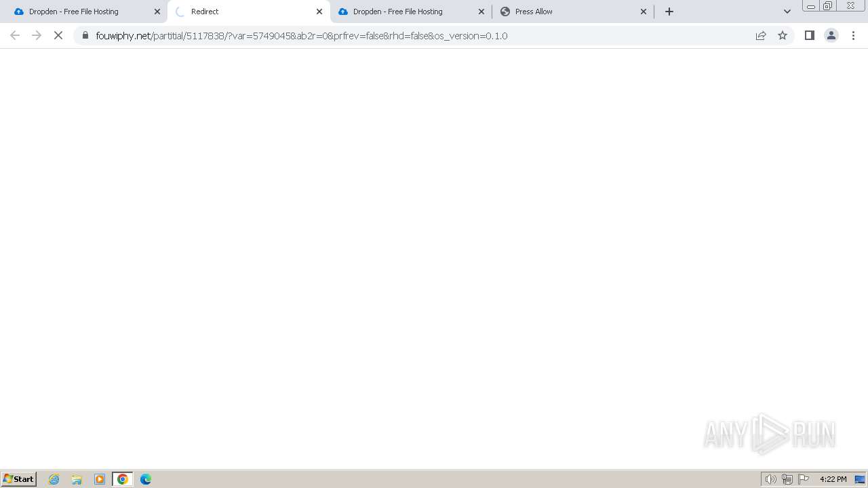
Task: Launch Windows Media Player from the taskbar
Action: [100, 479]
